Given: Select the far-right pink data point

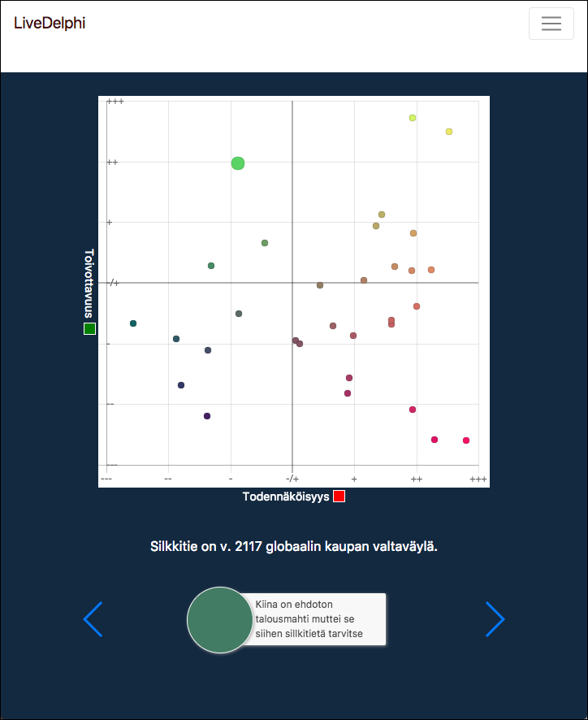Looking at the screenshot, I should click(x=466, y=440).
